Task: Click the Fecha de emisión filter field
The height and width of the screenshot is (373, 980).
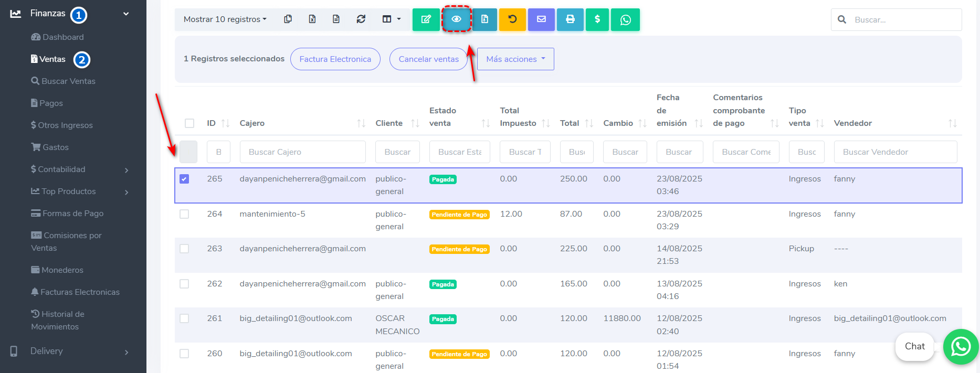Action: tap(680, 152)
